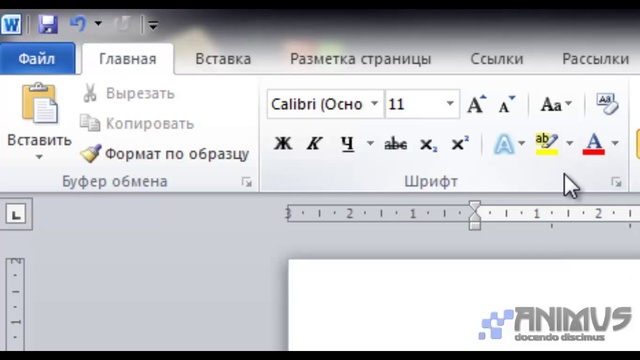Open the Буфер обмена dialog launcher
The width and height of the screenshot is (640, 360).
pyautogui.click(x=247, y=182)
